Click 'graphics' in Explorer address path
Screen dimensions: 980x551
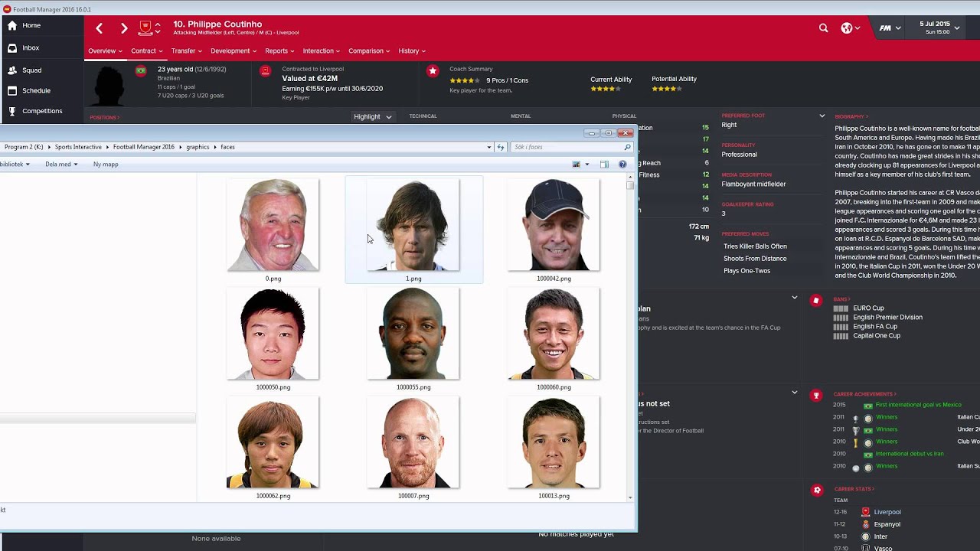(198, 147)
